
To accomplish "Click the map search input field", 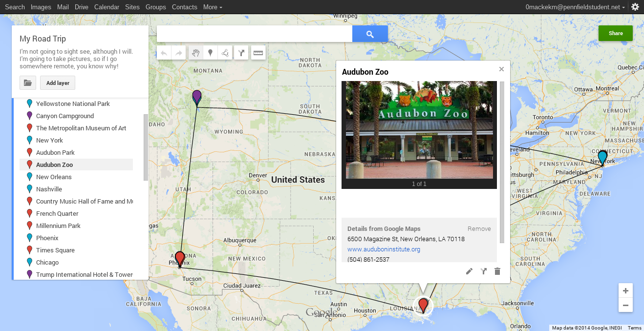I will [255, 34].
